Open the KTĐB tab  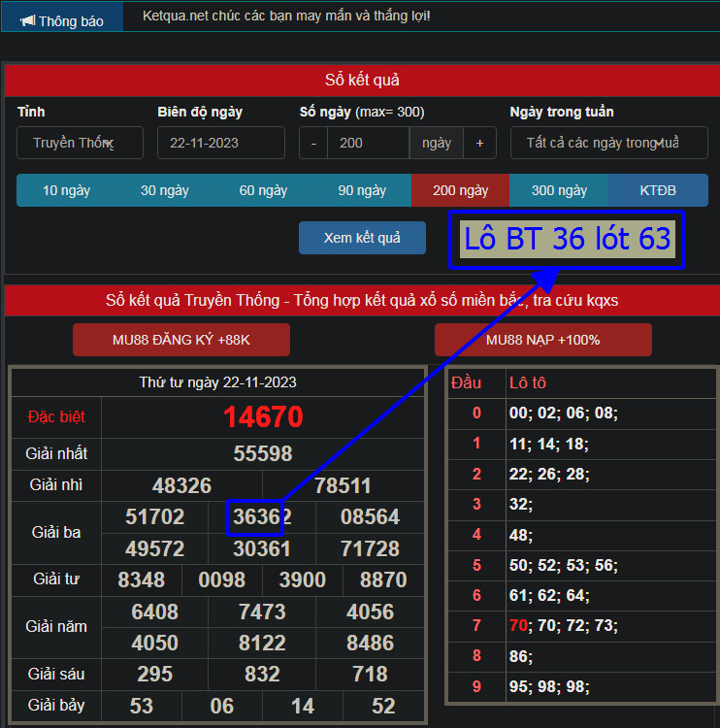click(658, 190)
